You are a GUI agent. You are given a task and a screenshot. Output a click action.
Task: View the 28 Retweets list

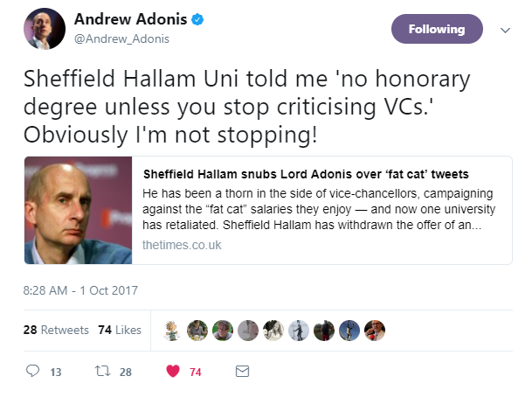click(x=56, y=330)
